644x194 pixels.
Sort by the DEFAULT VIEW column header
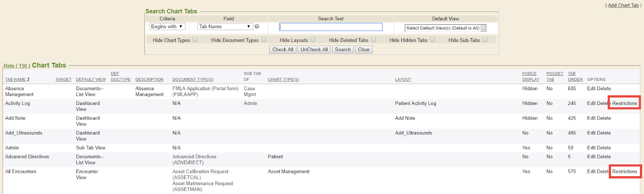tap(91, 80)
